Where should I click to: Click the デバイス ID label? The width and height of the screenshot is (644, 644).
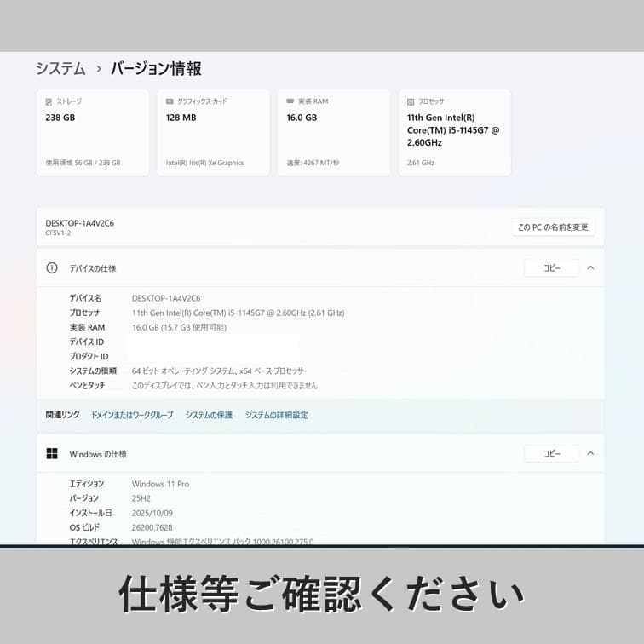click(x=86, y=342)
